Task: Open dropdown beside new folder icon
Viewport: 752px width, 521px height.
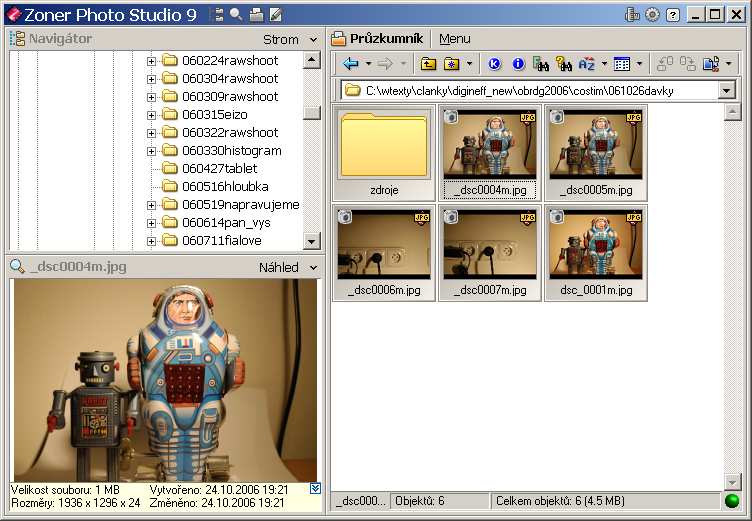Action: tap(469, 63)
